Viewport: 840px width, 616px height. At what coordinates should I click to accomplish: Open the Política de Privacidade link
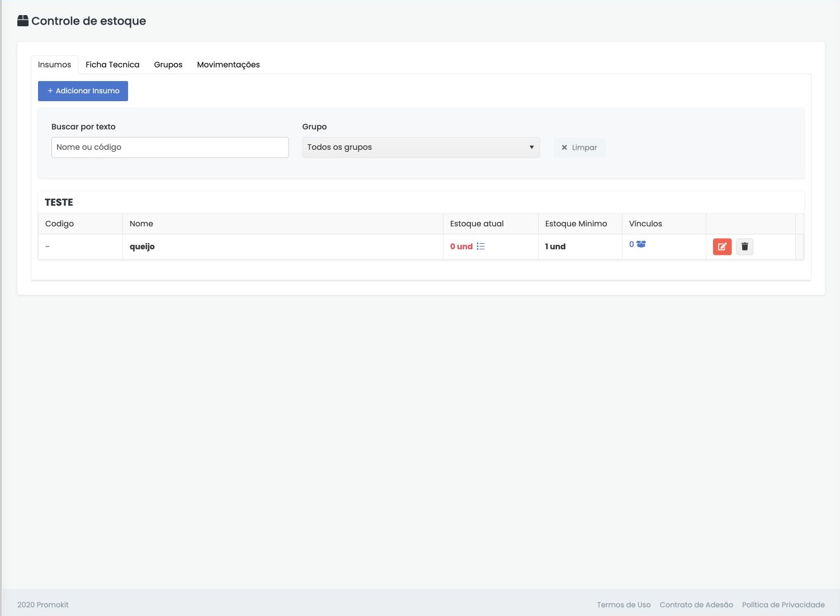[783, 605]
